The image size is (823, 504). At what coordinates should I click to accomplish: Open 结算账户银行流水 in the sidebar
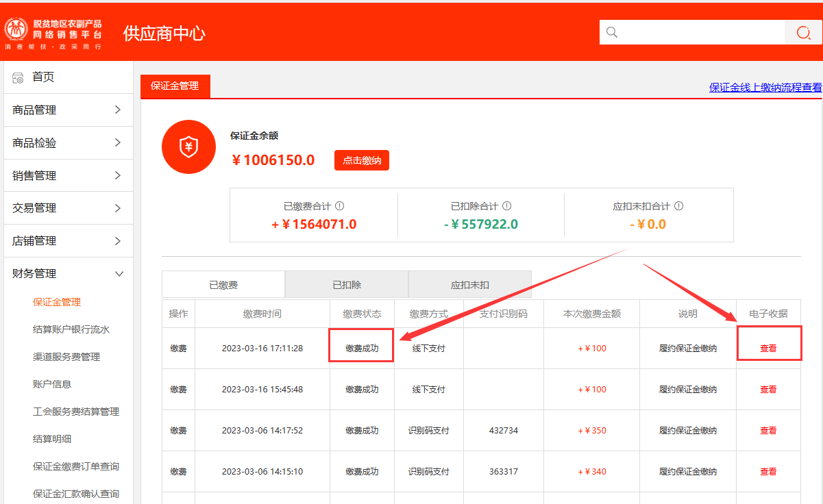click(71, 329)
